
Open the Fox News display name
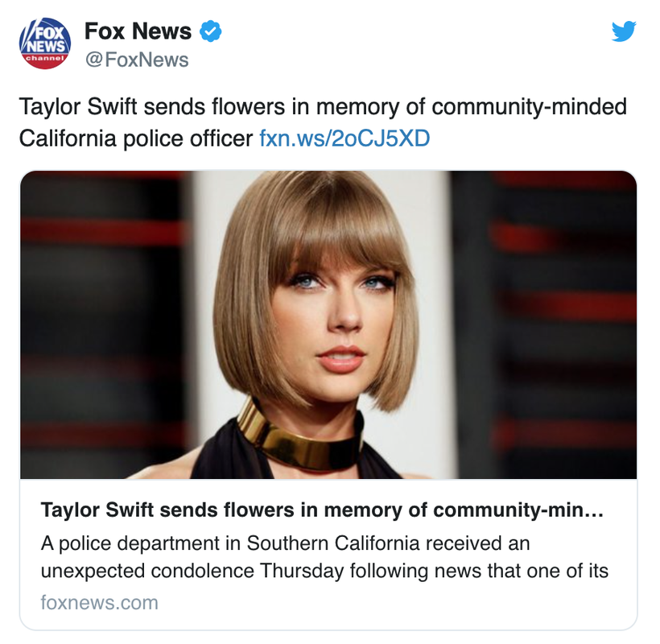pos(138,31)
